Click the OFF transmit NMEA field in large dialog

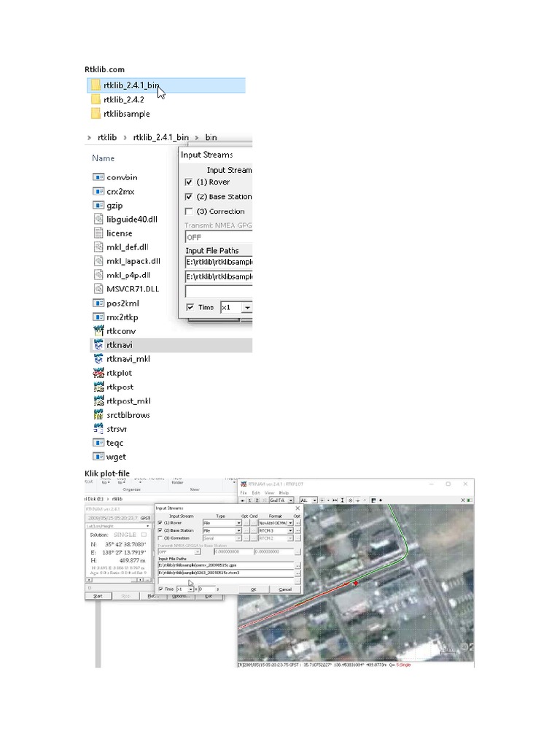pos(218,237)
